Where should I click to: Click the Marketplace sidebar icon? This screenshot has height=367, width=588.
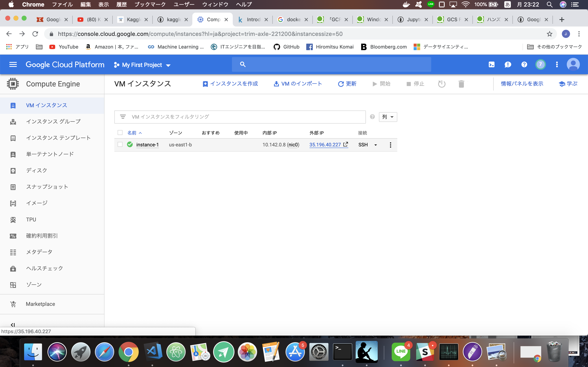coord(13,304)
